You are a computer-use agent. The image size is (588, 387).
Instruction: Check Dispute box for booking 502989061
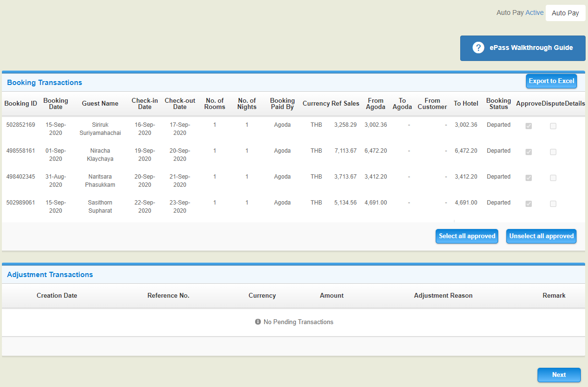(553, 204)
